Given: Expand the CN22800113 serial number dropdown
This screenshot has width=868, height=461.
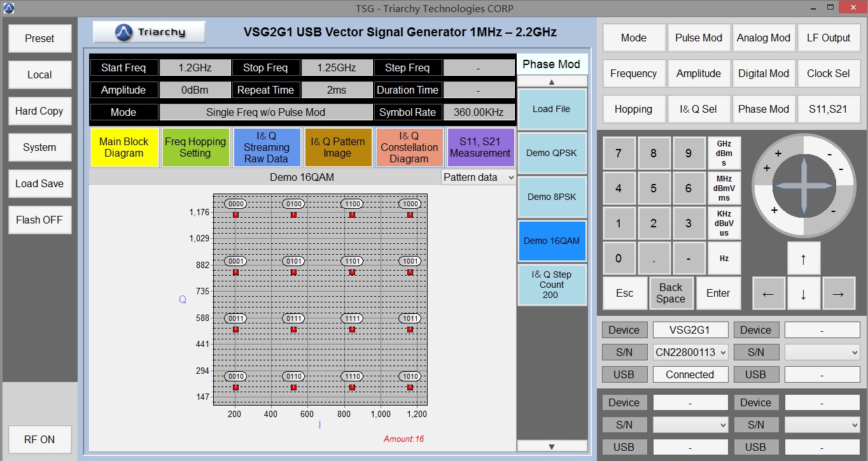Looking at the screenshot, I should [690, 352].
